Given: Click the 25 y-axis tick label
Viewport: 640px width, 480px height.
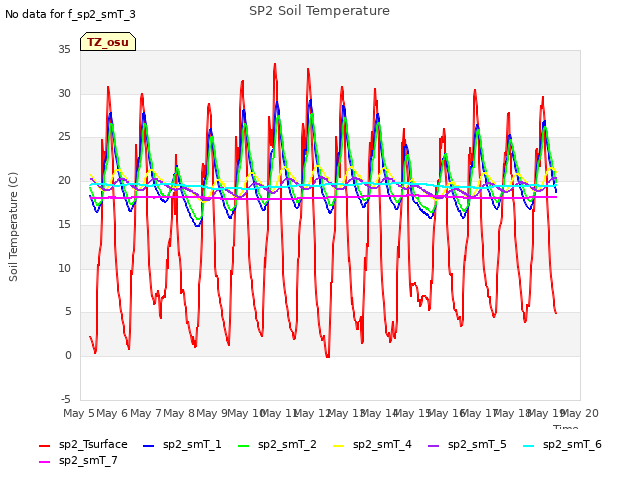Looking at the screenshot, I should 64,137.
